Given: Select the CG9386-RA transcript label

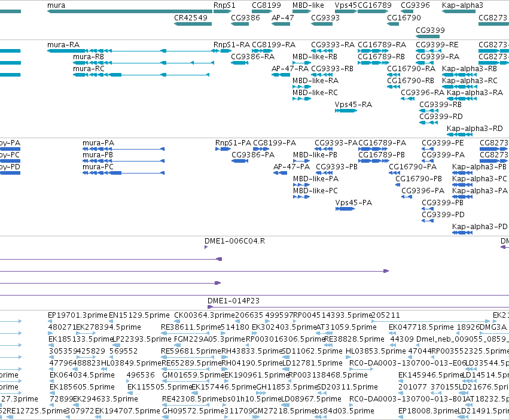Looking at the screenshot, I should pyautogui.click(x=252, y=56).
